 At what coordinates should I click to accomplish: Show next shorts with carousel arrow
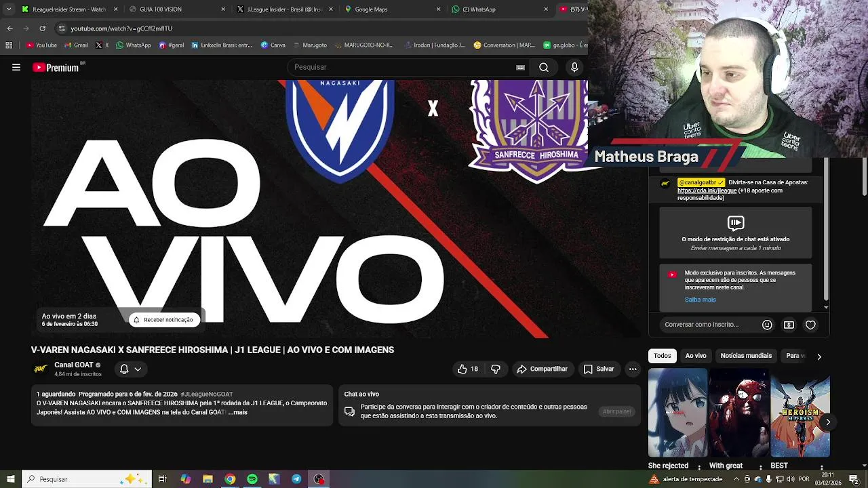click(x=828, y=422)
